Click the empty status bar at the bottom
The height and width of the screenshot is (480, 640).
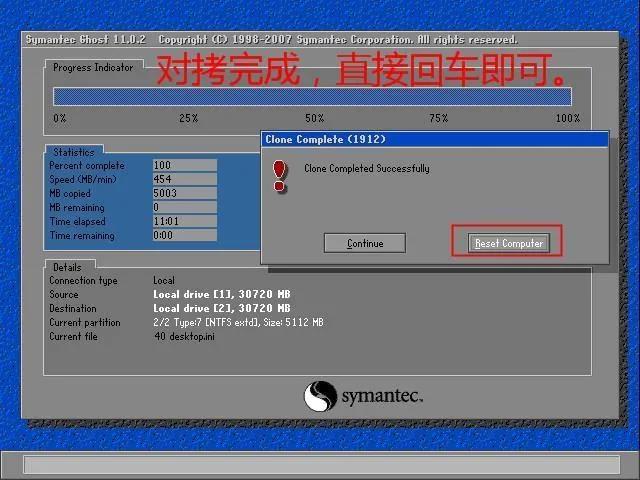click(x=320, y=465)
